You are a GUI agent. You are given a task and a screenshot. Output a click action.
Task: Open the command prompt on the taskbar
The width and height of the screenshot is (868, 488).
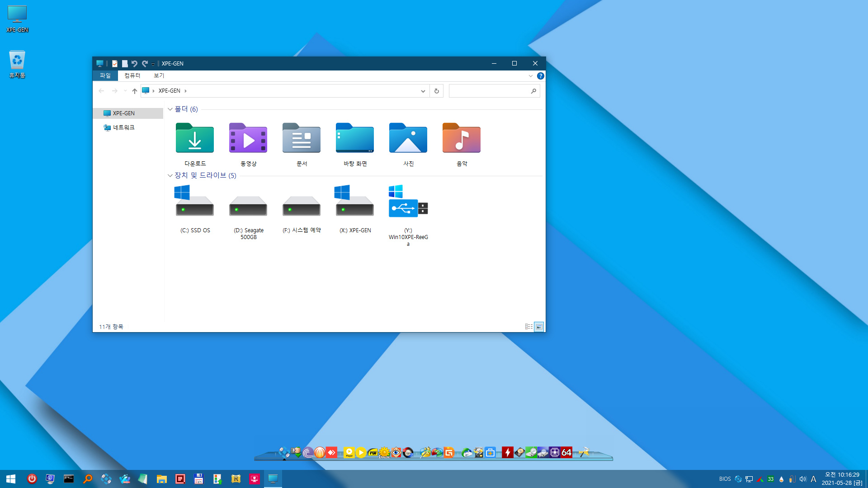pos(69,479)
